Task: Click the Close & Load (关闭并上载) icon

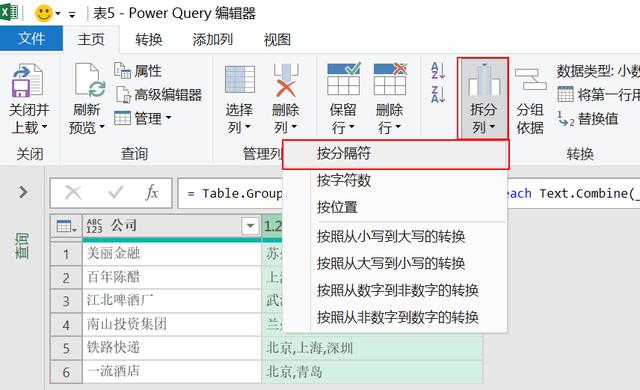Action: tap(28, 80)
